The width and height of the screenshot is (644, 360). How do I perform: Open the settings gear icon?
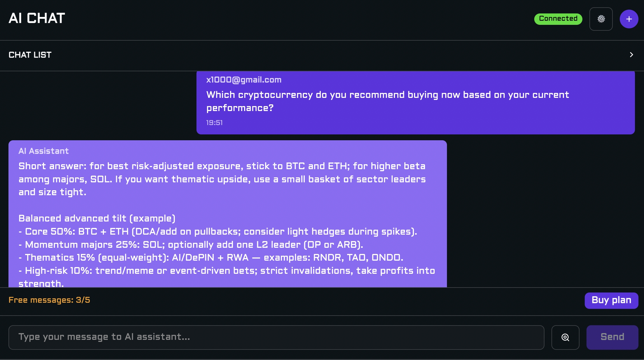[601, 19]
